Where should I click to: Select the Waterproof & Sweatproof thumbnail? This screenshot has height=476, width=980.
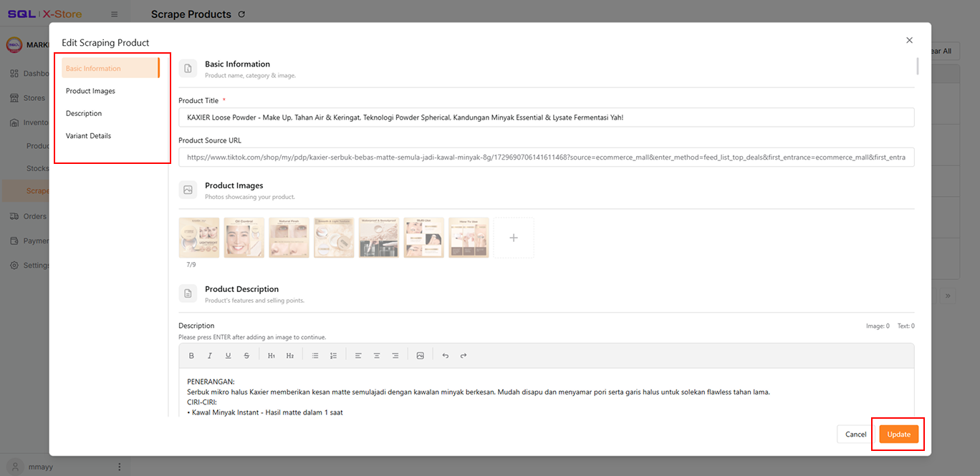[379, 238]
